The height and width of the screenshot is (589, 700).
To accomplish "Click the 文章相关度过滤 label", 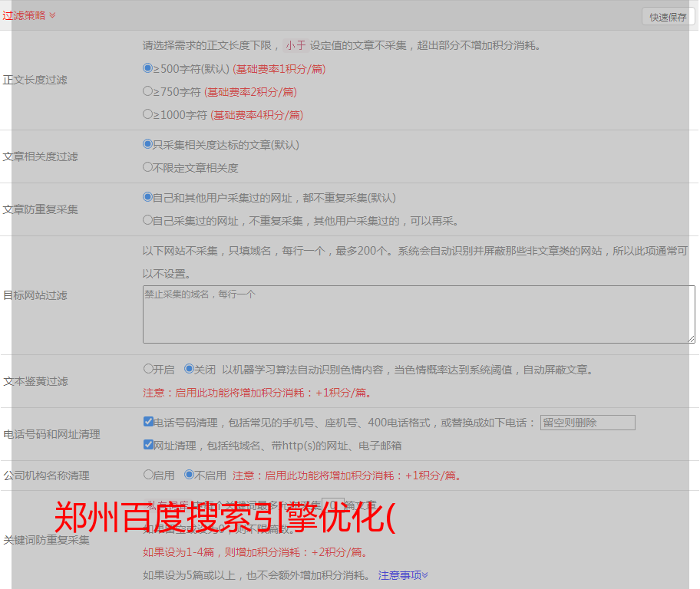I will click(x=40, y=156).
